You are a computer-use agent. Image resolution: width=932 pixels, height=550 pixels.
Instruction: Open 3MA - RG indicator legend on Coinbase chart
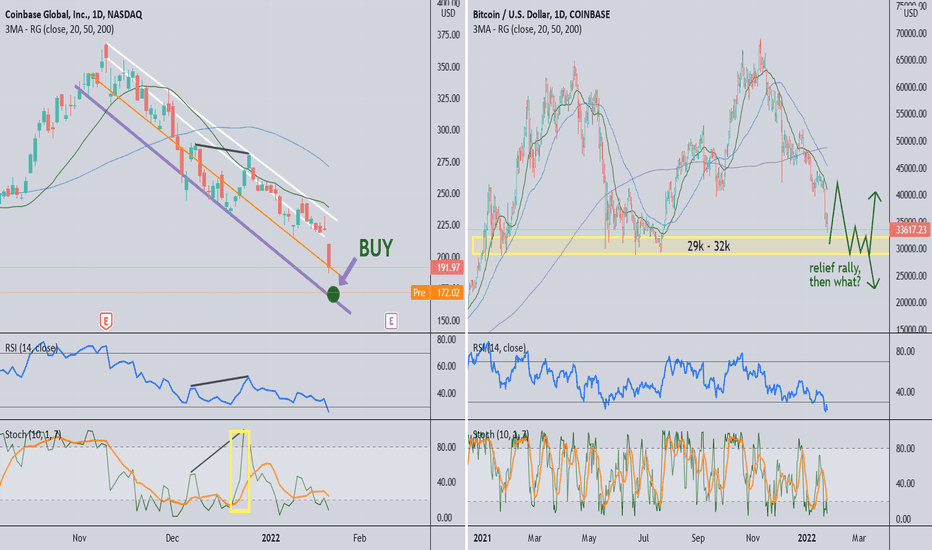coord(59,29)
